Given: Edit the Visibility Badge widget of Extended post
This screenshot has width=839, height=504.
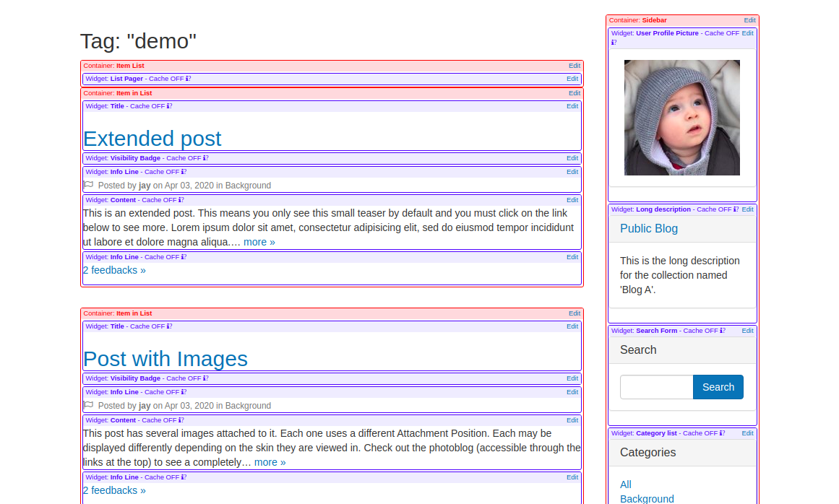Looking at the screenshot, I should click(572, 158).
